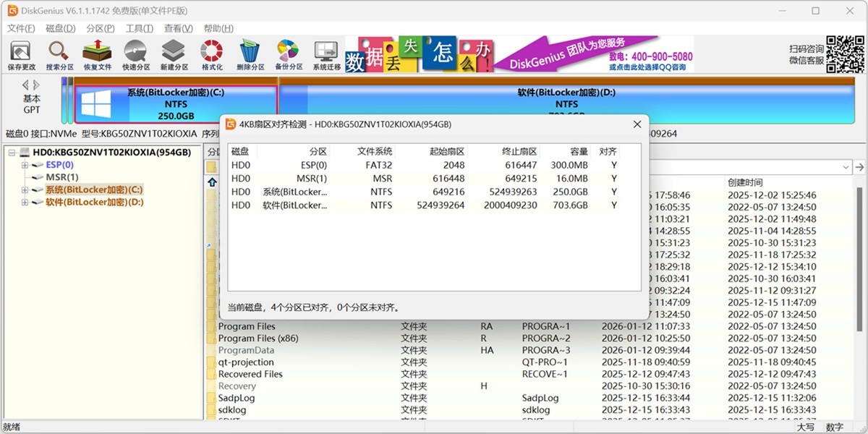Click the 恢复文件 file recovery icon
Image resolution: width=868 pixels, height=434 pixels.
click(97, 55)
